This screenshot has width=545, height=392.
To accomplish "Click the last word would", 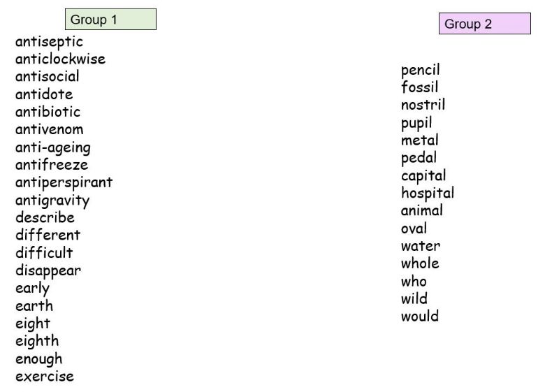I will click(419, 317).
